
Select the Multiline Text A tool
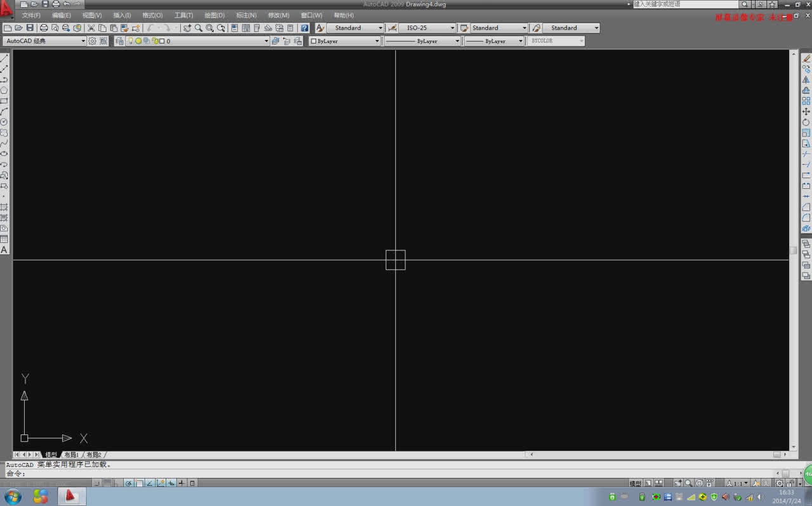[4, 250]
